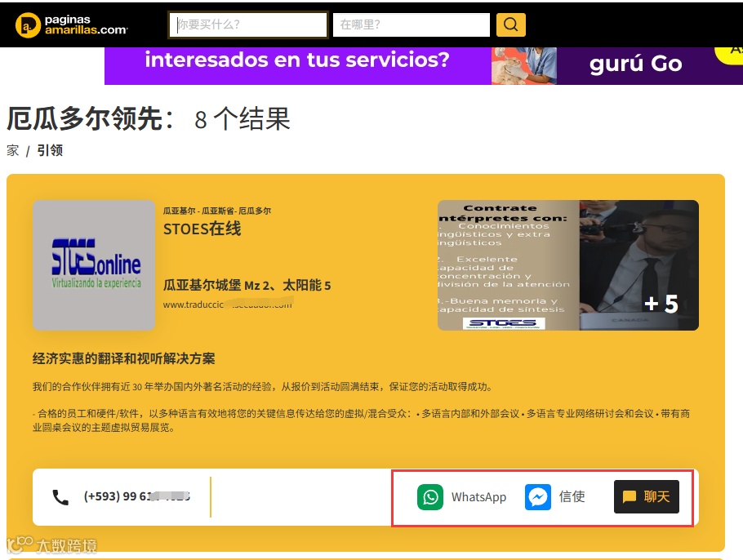Open the purple 'interesados en tus servicios' banner
743x560 pixels.
click(297, 65)
